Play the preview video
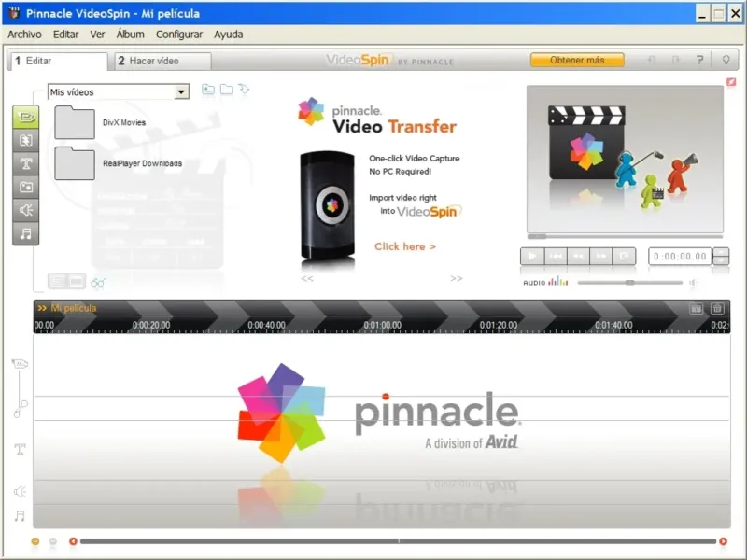 pyautogui.click(x=532, y=256)
